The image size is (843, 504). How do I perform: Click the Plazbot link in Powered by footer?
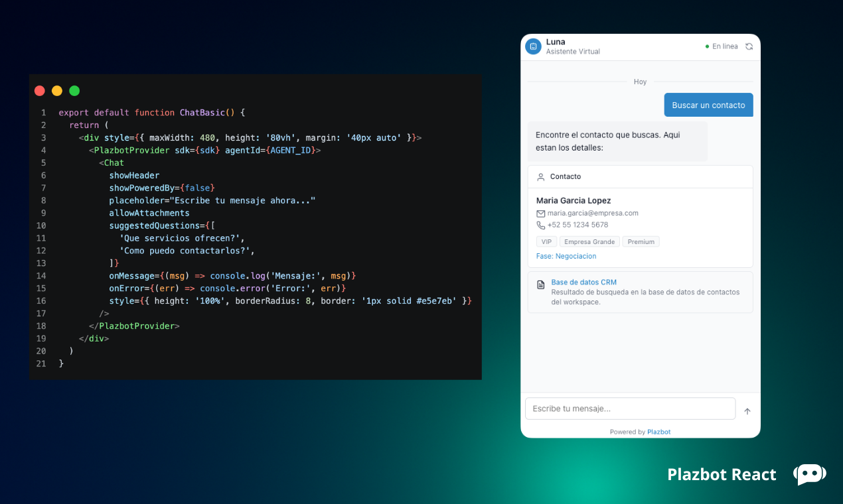pos(659,432)
